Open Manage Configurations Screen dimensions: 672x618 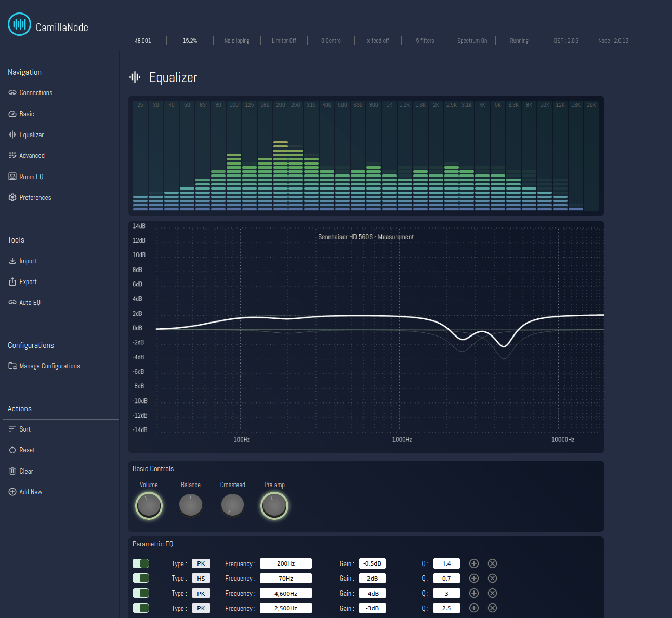point(49,366)
